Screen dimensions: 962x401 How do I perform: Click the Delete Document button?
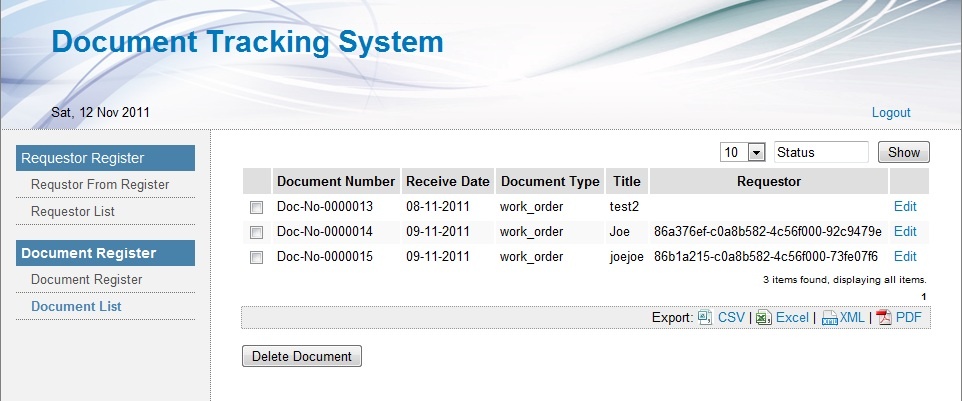point(302,356)
